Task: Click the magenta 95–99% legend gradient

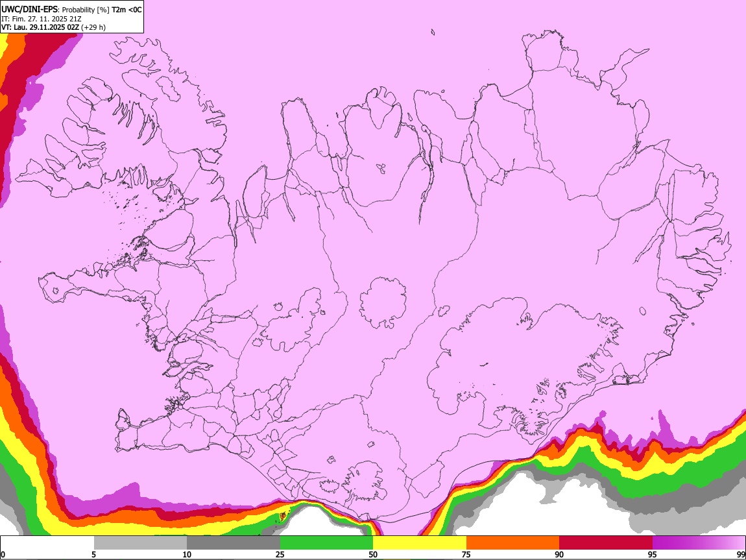Action: point(699,543)
